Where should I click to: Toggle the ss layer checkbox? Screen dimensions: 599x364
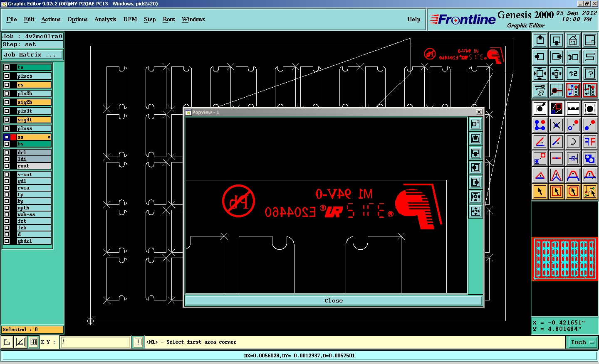coord(7,137)
